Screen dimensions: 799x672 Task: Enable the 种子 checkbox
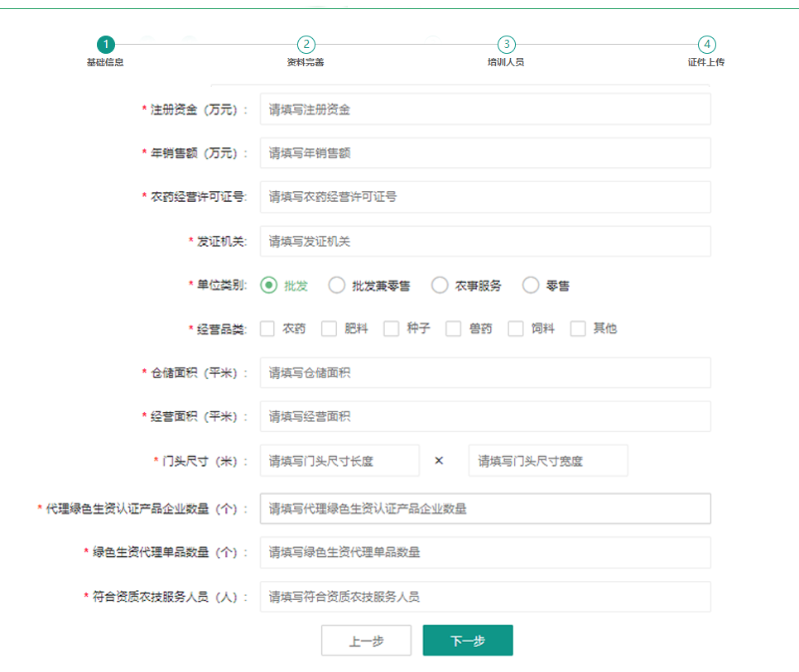(x=392, y=329)
